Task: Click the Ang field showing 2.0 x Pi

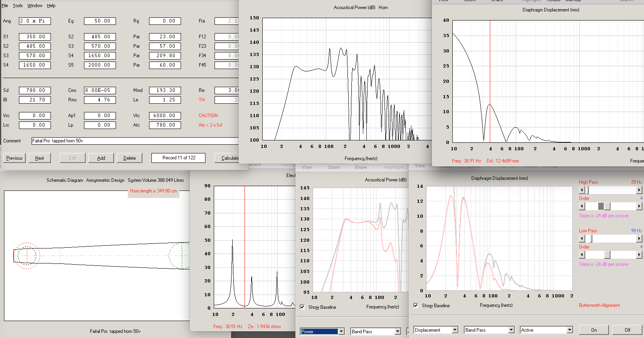Action: tap(35, 21)
